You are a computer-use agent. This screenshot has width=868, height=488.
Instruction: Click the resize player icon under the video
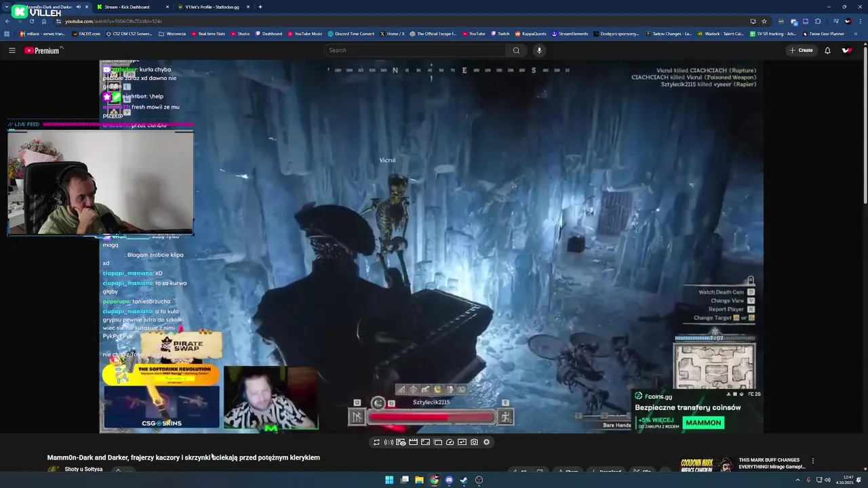pyautogui.click(x=425, y=442)
